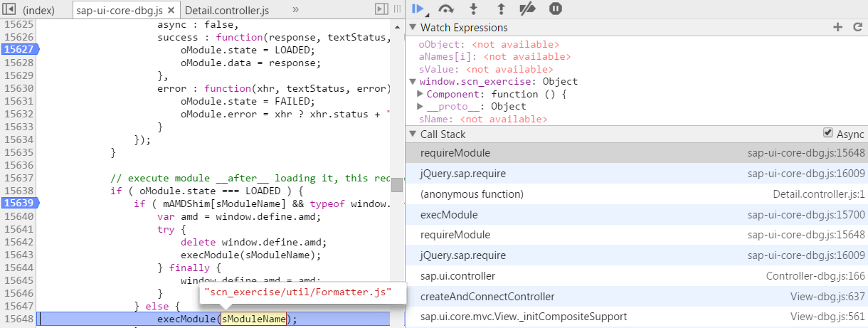
Task: Select View._initCompositeSupport call frame
Action: (x=636, y=317)
